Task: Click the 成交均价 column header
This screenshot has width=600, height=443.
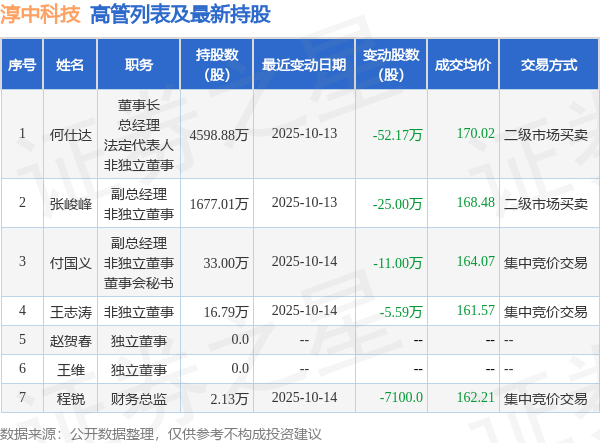Action: (463, 65)
